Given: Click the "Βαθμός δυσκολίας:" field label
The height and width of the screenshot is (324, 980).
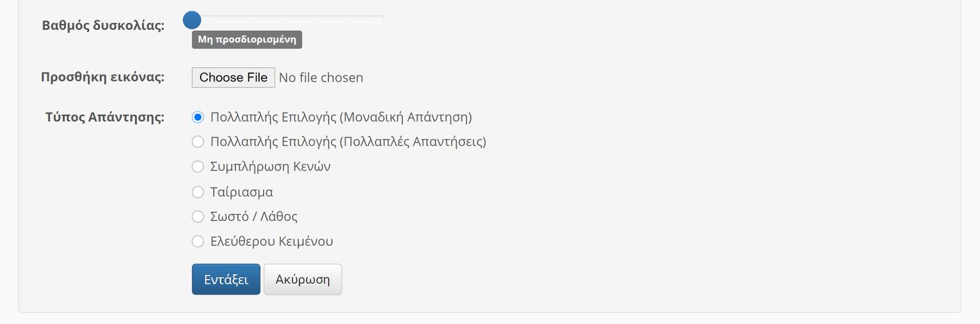Looking at the screenshot, I should point(103,26).
